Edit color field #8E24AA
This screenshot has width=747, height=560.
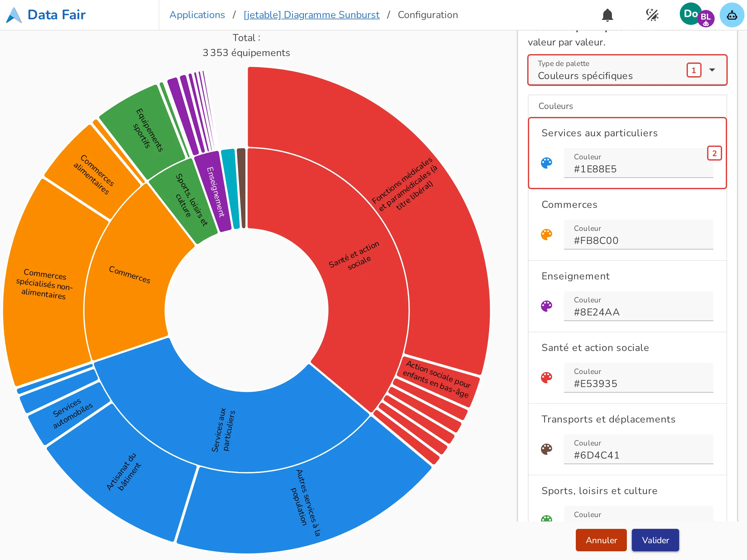click(x=638, y=306)
